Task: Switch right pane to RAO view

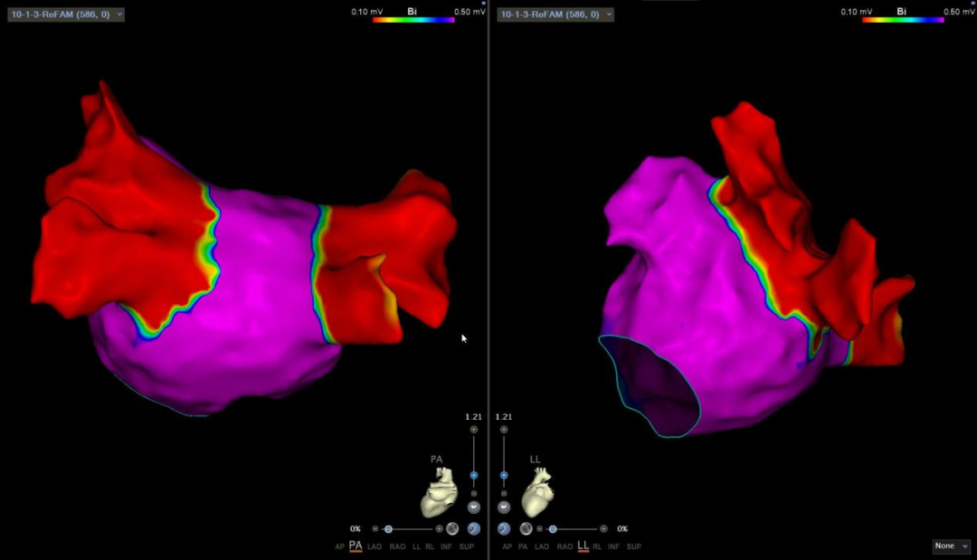Action: click(564, 547)
